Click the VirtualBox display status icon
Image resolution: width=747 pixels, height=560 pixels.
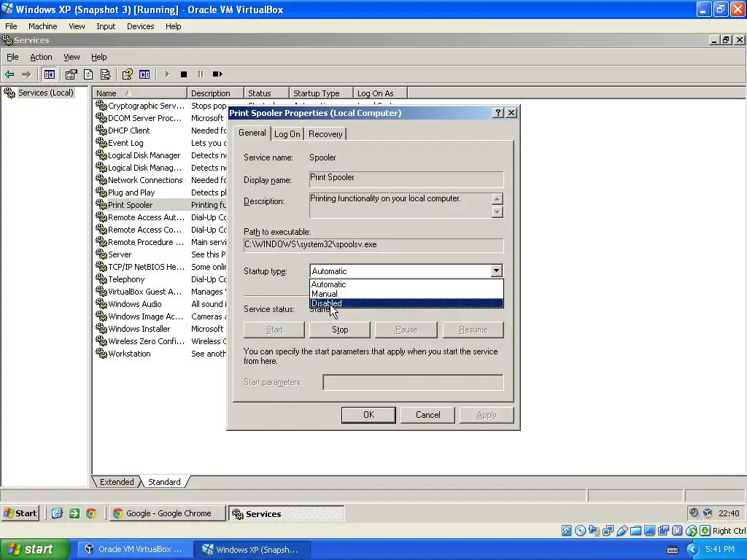[649, 531]
